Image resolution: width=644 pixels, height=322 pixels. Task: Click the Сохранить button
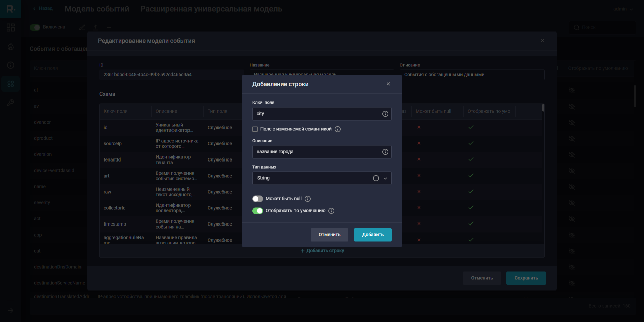click(526, 278)
